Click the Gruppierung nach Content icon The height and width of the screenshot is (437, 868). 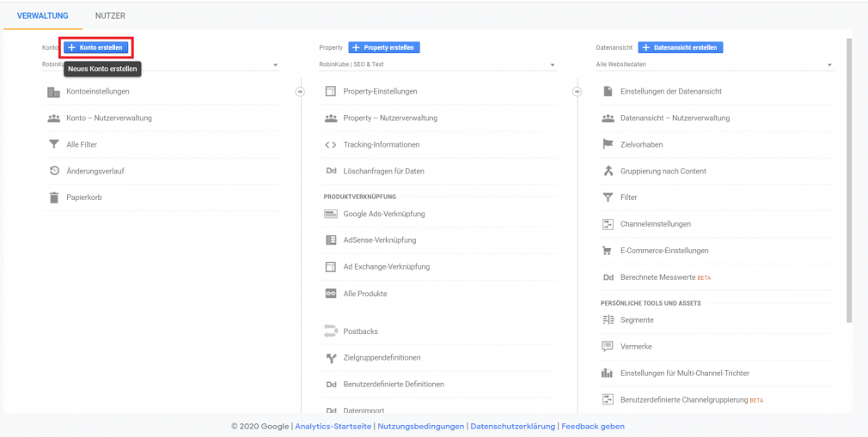pyautogui.click(x=608, y=171)
